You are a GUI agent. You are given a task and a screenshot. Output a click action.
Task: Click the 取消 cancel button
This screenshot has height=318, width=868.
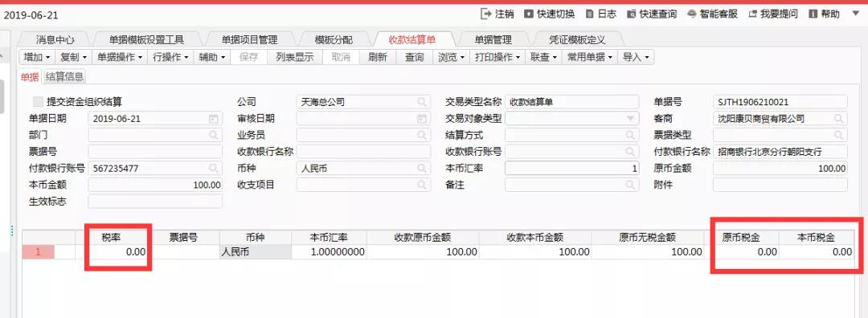coord(341,57)
